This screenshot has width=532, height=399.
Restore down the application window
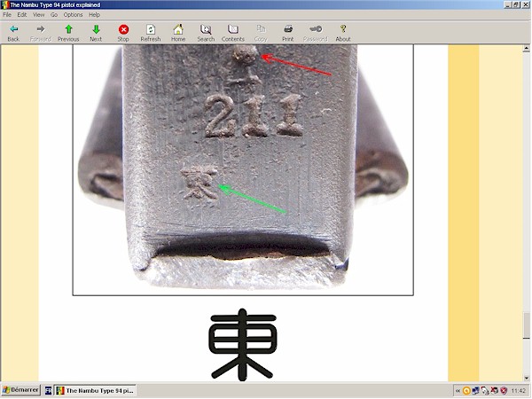pyautogui.click(x=516, y=4)
